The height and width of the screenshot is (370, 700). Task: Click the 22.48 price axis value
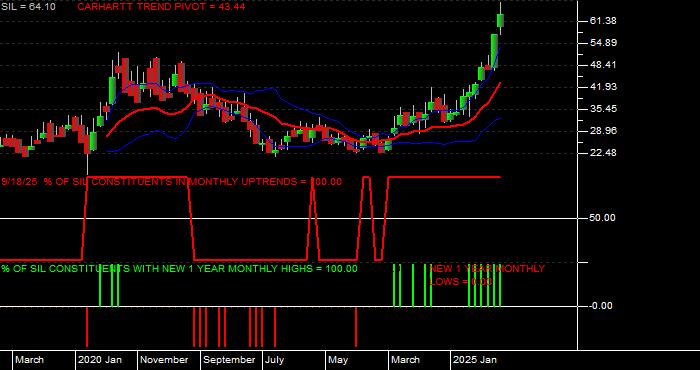pyautogui.click(x=603, y=153)
